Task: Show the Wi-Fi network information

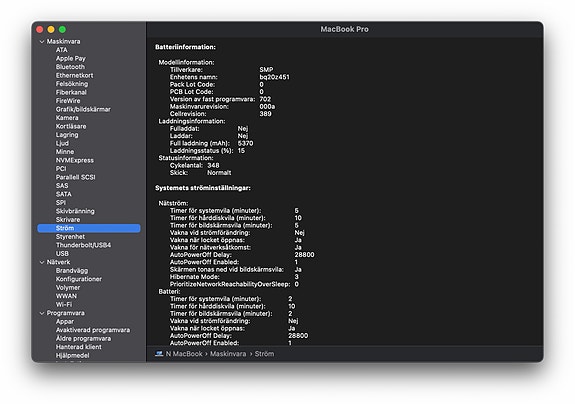Action: (64, 304)
